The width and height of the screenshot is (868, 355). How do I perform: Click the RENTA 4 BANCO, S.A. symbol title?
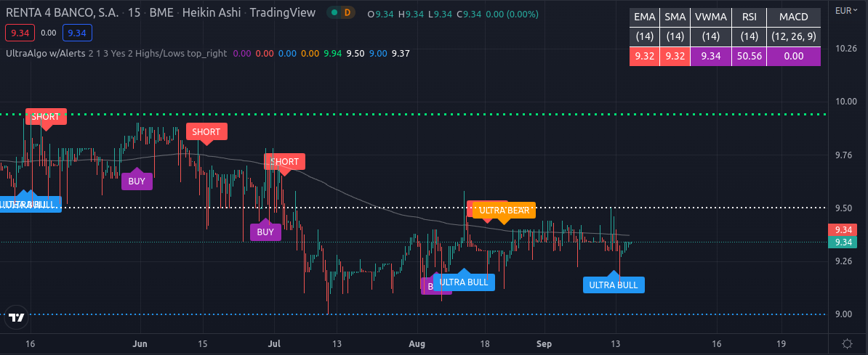pyautogui.click(x=62, y=12)
